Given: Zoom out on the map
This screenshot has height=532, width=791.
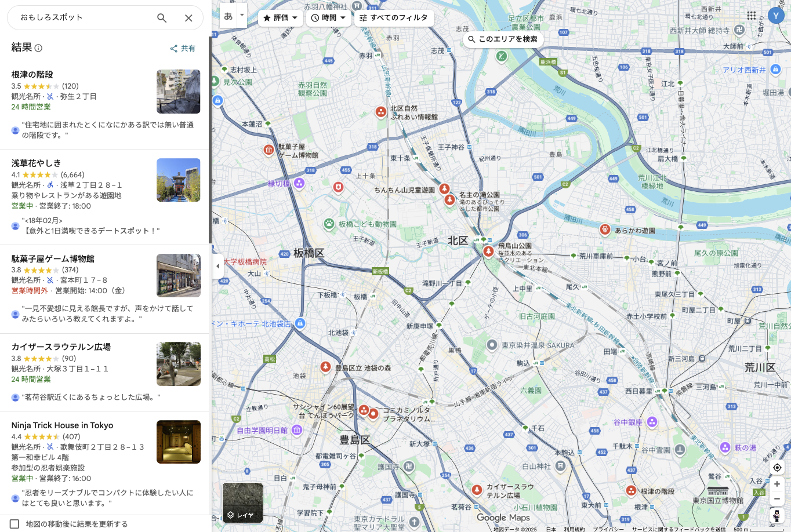Looking at the screenshot, I should point(777,498).
